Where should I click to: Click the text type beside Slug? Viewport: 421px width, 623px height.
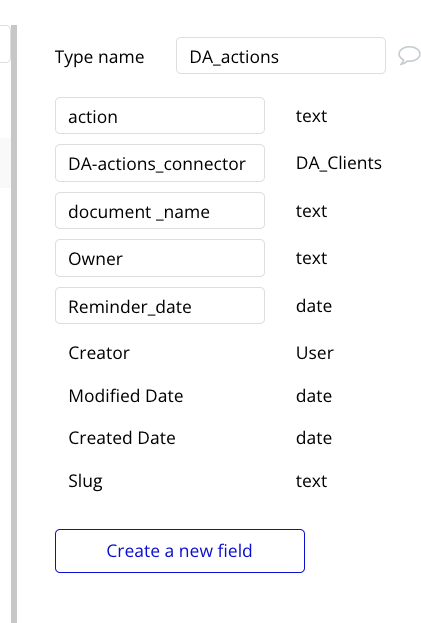[x=311, y=481]
